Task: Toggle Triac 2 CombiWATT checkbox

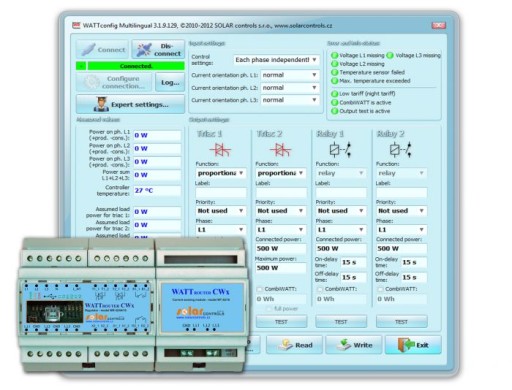Action: point(259,289)
